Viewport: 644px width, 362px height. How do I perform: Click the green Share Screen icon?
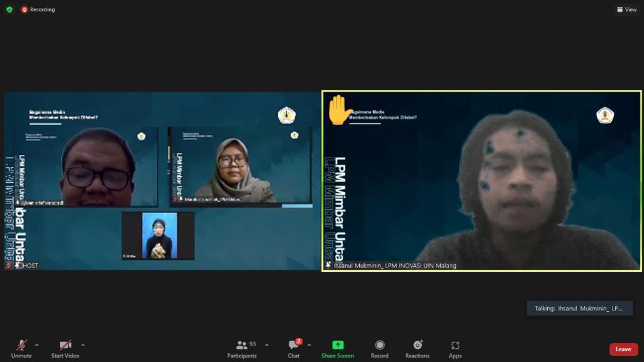(x=338, y=345)
